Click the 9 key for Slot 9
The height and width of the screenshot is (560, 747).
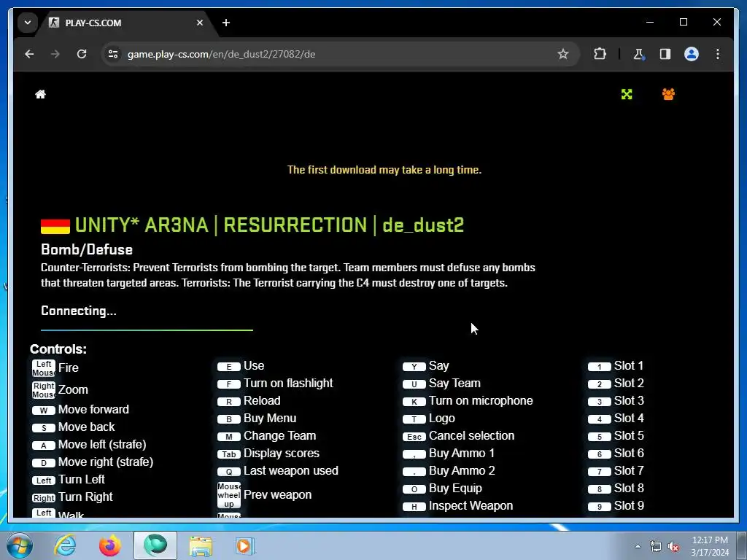click(x=600, y=507)
